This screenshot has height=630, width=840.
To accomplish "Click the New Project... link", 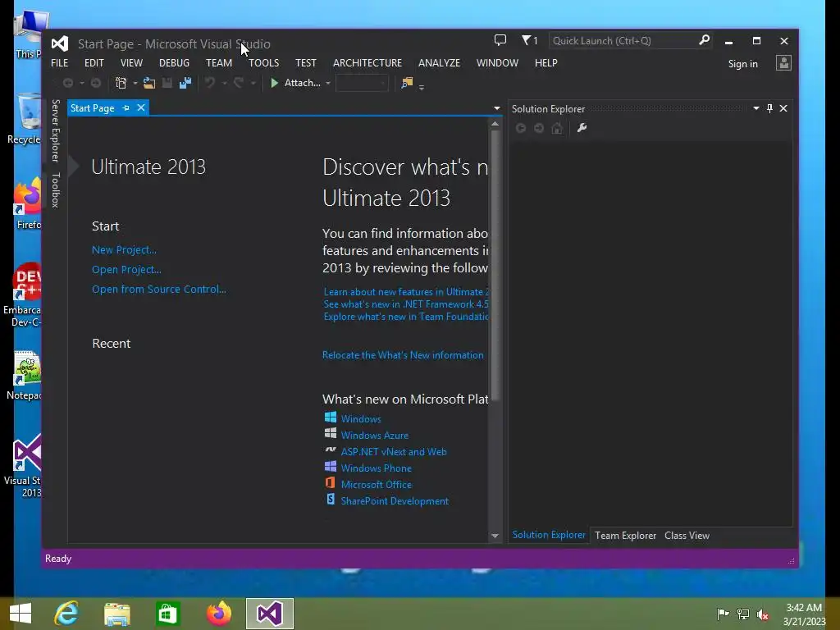I will tap(125, 249).
